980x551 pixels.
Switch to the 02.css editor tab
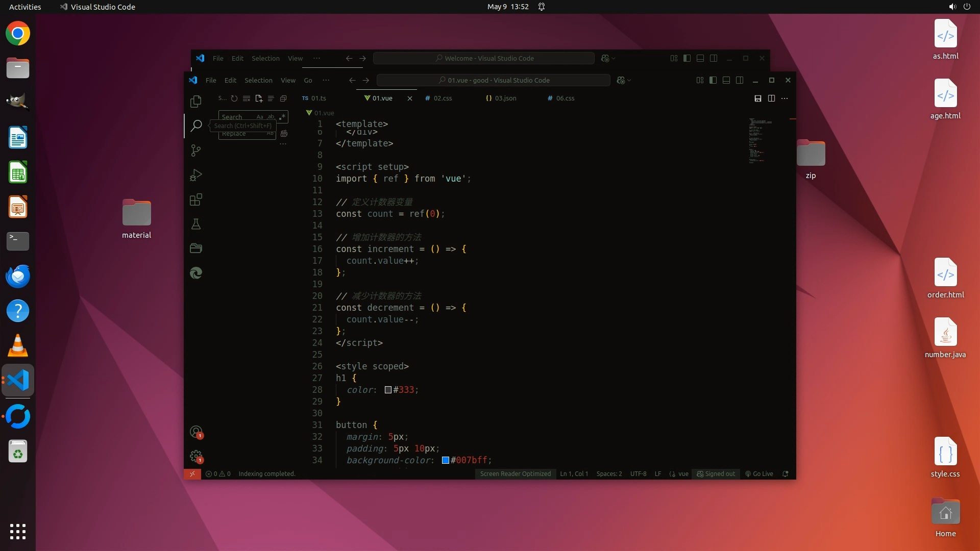(x=442, y=98)
